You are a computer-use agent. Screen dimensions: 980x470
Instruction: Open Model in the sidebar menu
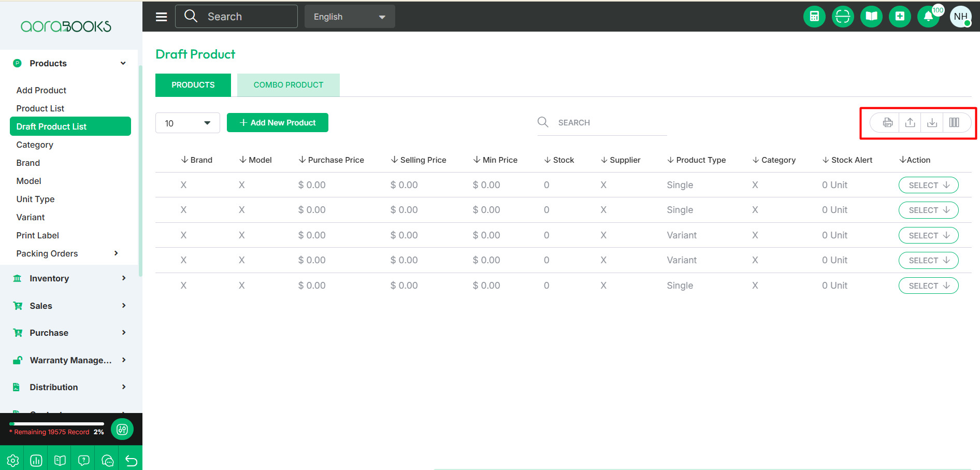28,181
